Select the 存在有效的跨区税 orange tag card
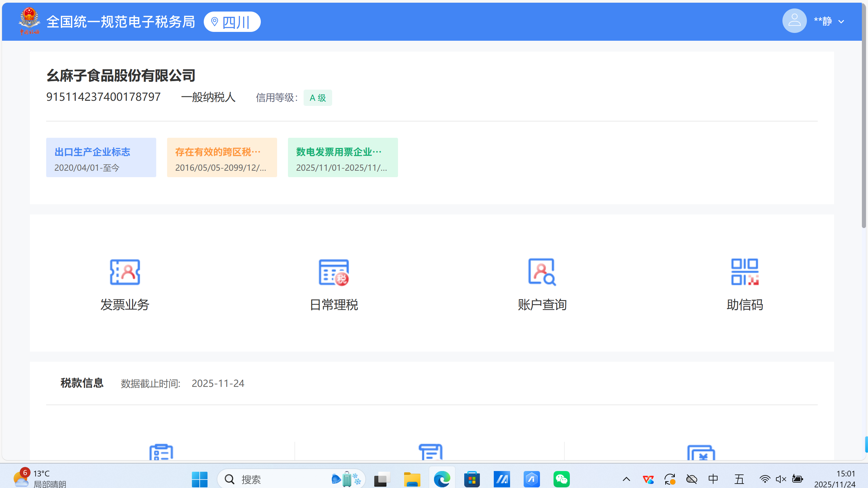The height and width of the screenshot is (488, 868). [222, 157]
